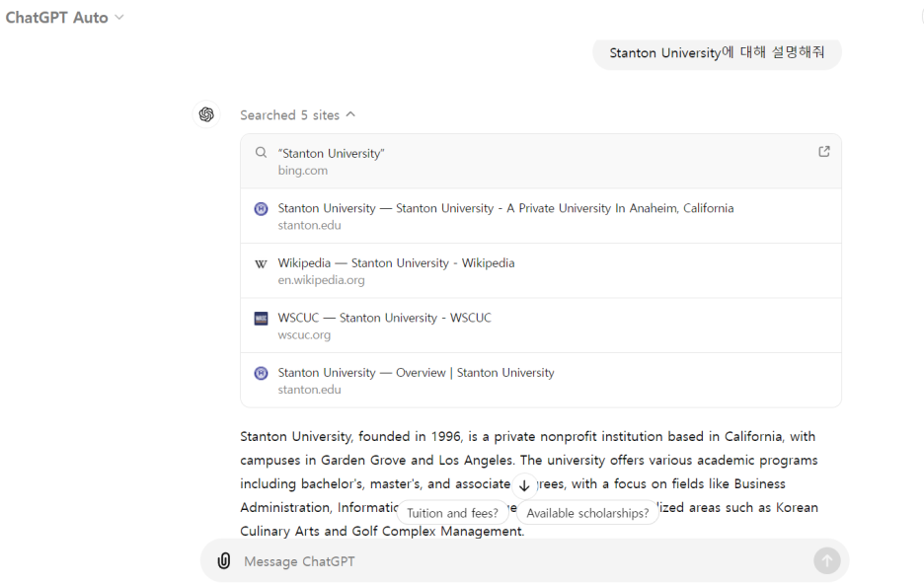Screen dimensions: 924x583
Task: Click the Stanton favicon beside the Anaheim result
Action: tap(261, 208)
